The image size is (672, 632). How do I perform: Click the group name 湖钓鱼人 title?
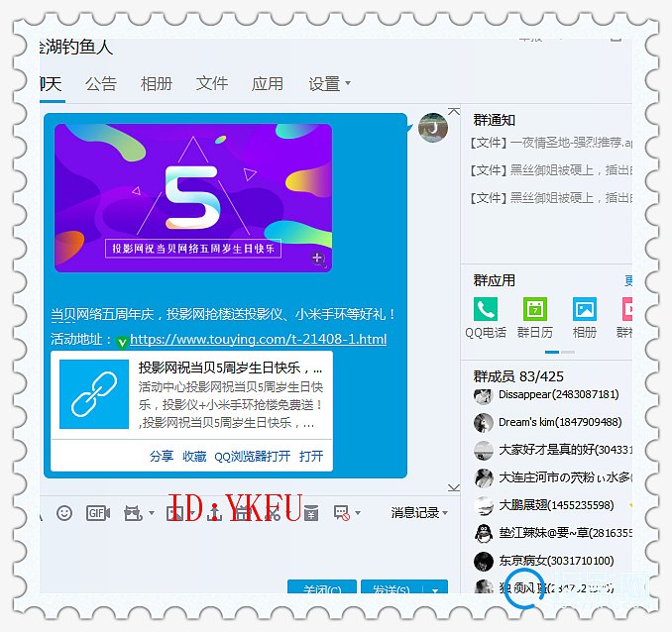(76, 47)
